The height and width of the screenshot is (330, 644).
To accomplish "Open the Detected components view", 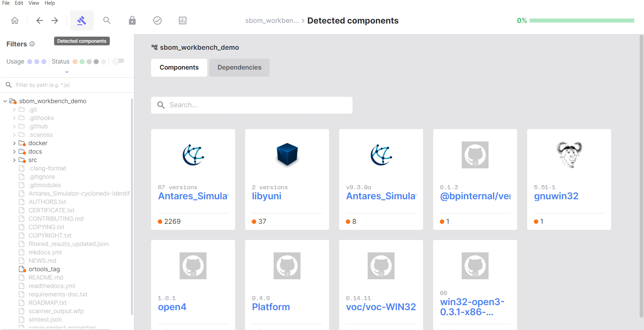I will pos(82,20).
